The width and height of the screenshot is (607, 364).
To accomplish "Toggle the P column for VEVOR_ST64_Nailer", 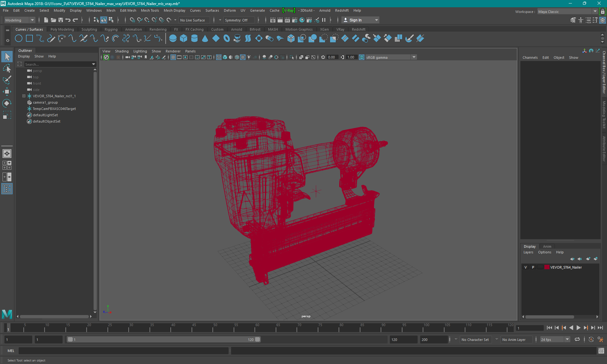I will coord(532,267).
